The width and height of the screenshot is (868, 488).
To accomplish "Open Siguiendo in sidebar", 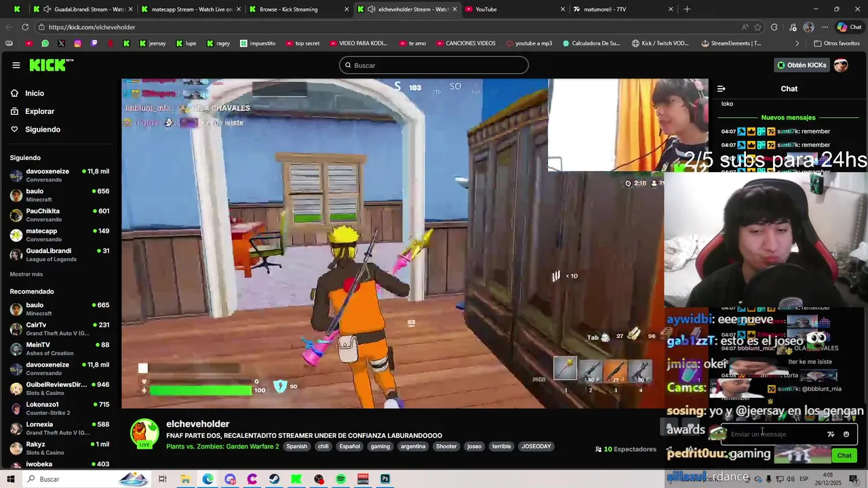I will 43,129.
